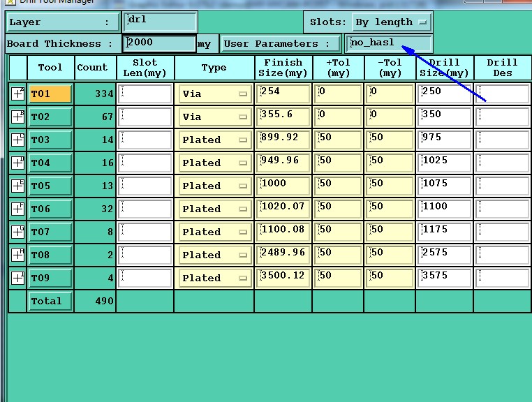Click the Layer field containing drl
Image resolution: width=532 pixels, height=402 pixels.
pyautogui.click(x=160, y=22)
